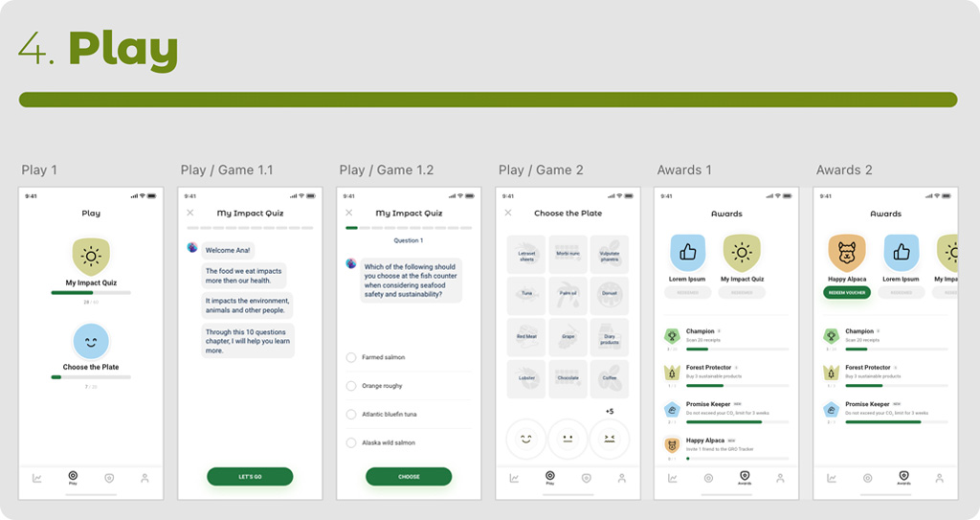Confirm the answer with the CHOOSE button

pos(409,476)
